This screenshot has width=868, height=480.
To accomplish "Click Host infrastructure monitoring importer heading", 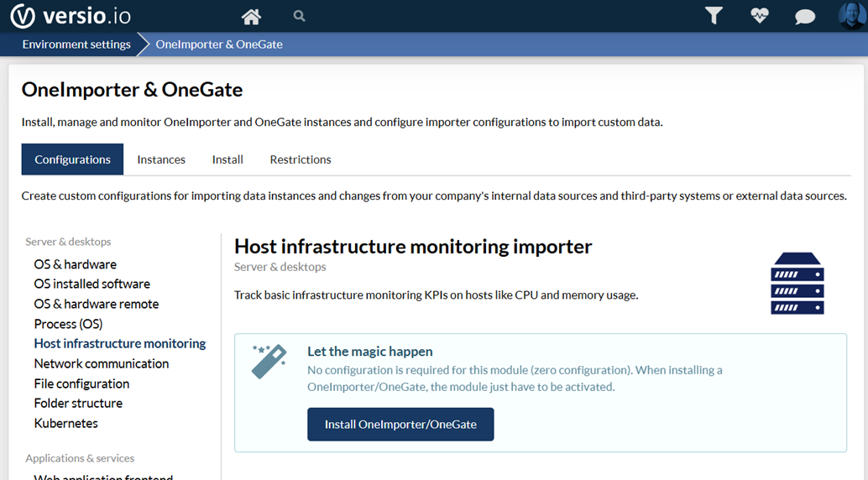I will 413,247.
